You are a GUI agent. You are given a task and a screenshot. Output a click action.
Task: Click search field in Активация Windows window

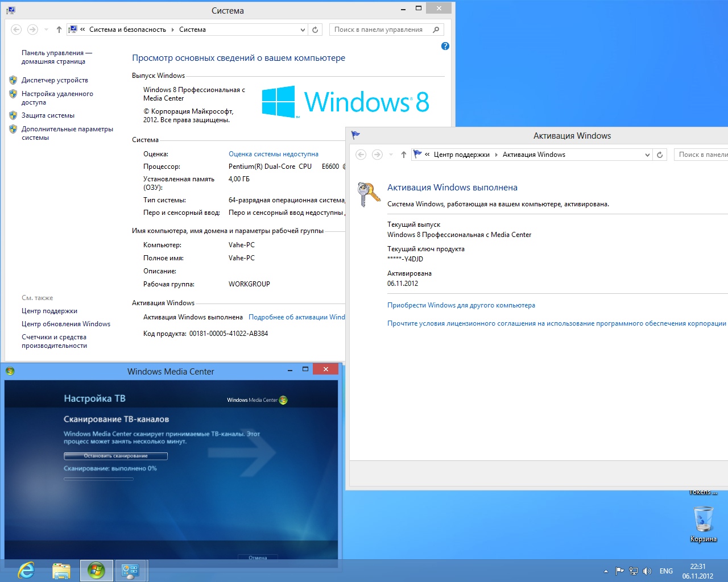[x=701, y=155]
